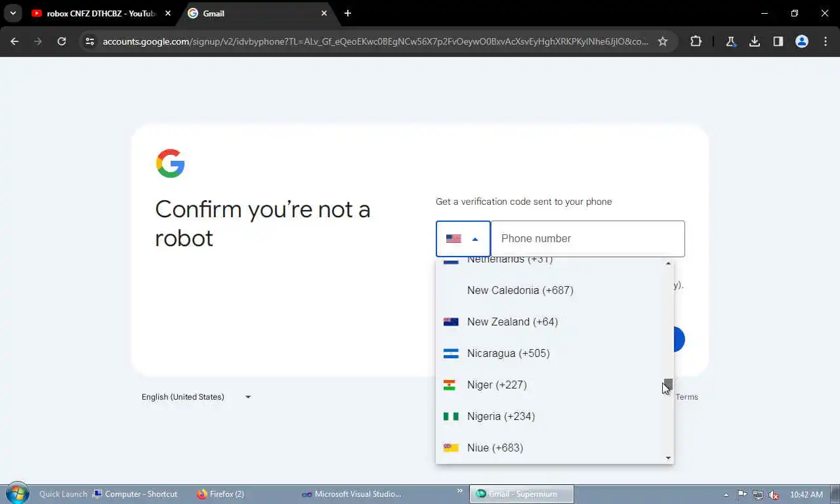Toggle the browser side panel icon

tap(778, 41)
